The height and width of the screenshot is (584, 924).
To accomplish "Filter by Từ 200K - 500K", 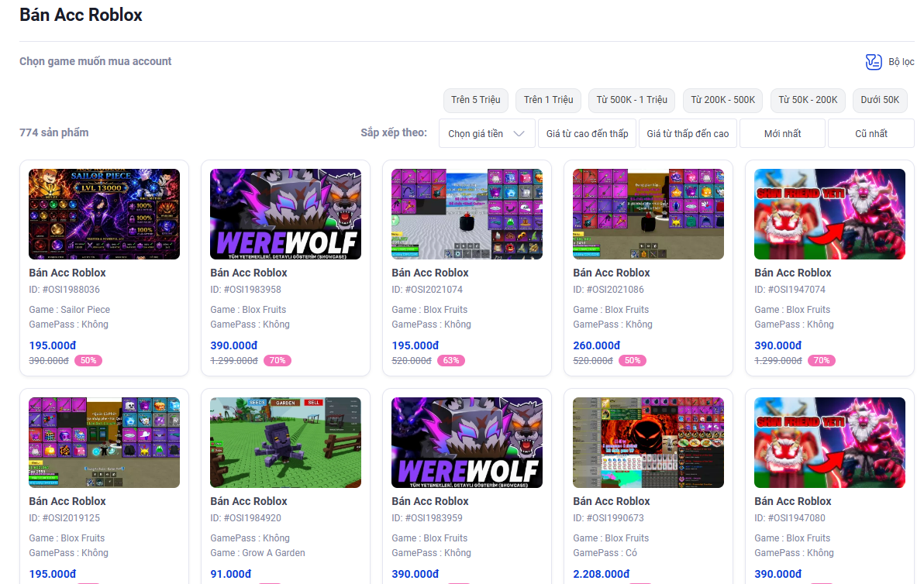I will 722,100.
